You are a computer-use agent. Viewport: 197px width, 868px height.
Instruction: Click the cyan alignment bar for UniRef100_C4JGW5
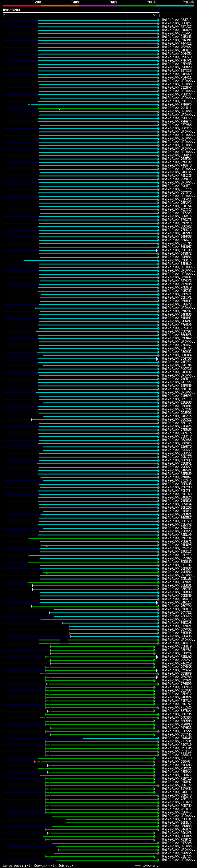pyautogui.click(x=121, y=738)
